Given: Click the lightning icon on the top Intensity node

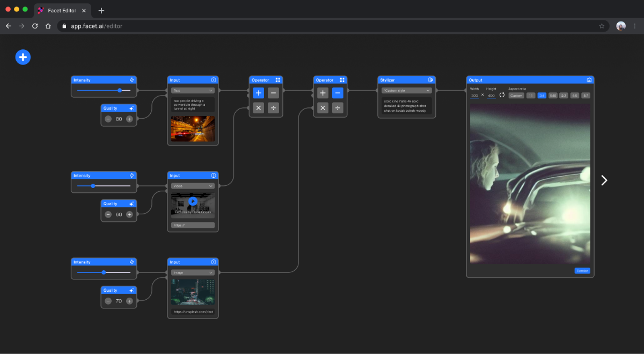Looking at the screenshot, I should point(131,80).
